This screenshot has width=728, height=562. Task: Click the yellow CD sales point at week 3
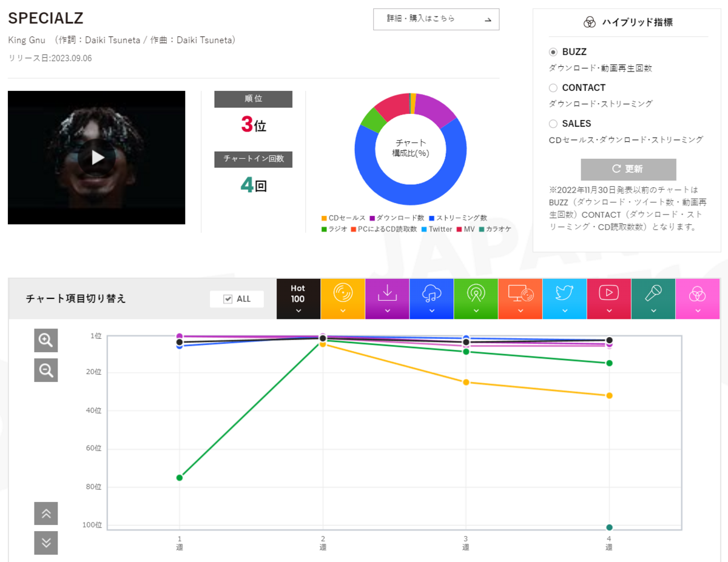click(x=466, y=383)
